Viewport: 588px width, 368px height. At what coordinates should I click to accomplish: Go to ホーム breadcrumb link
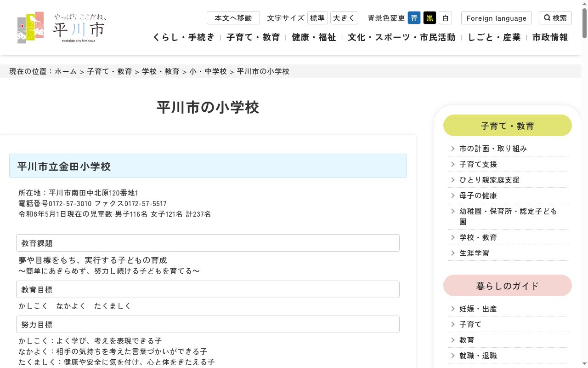click(66, 71)
